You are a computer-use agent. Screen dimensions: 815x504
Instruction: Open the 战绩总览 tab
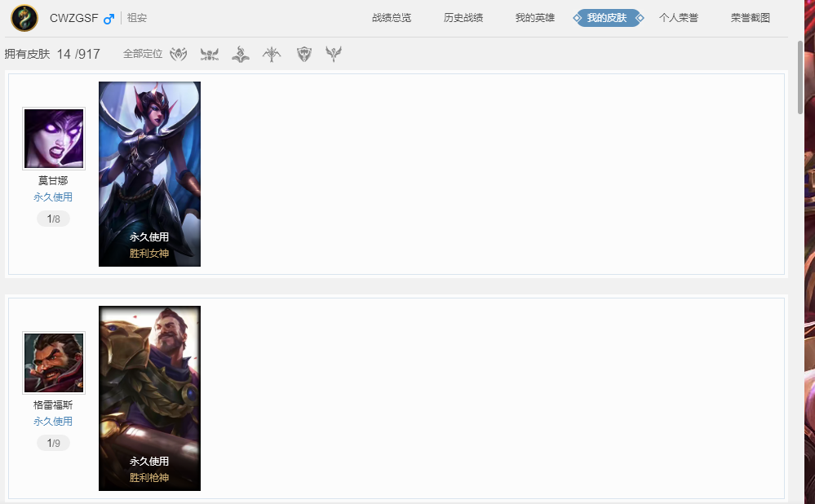tap(392, 18)
